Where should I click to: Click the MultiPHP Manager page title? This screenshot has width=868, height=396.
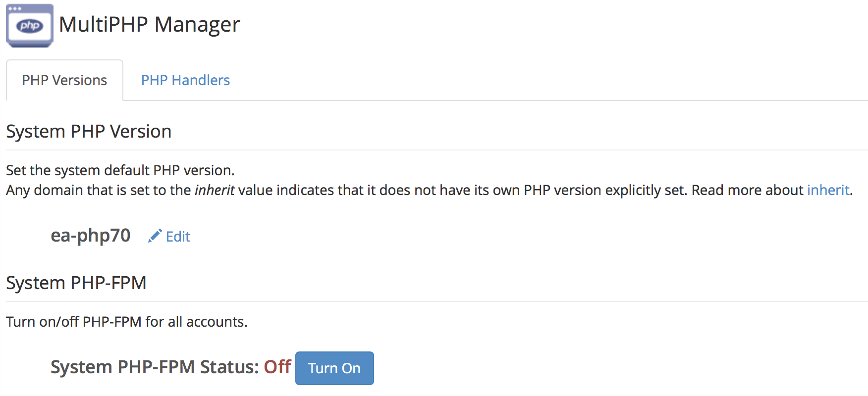[149, 24]
